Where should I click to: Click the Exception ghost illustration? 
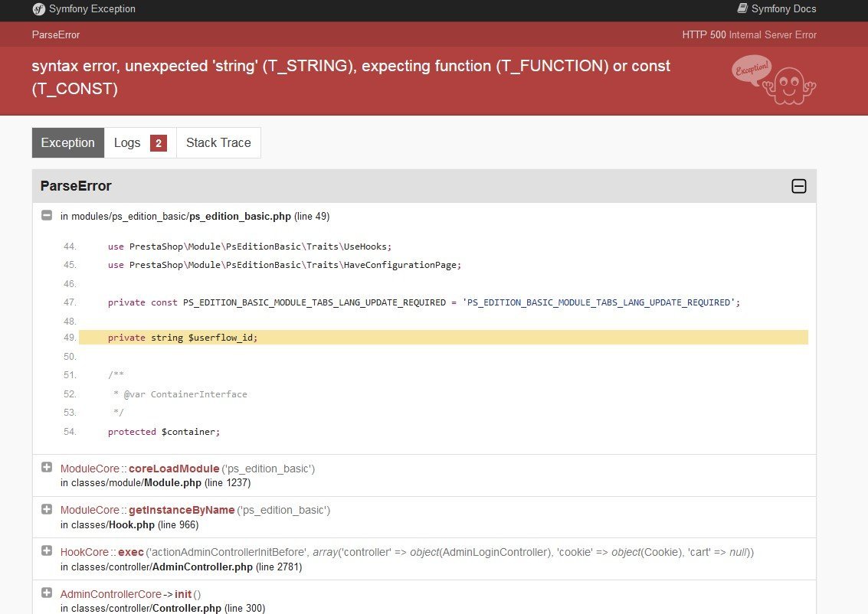click(774, 80)
